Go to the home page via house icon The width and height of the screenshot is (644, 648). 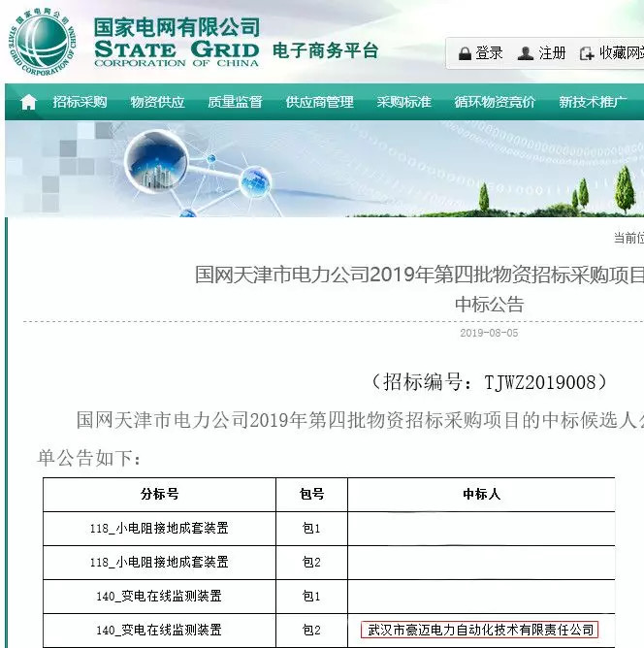tap(28, 102)
